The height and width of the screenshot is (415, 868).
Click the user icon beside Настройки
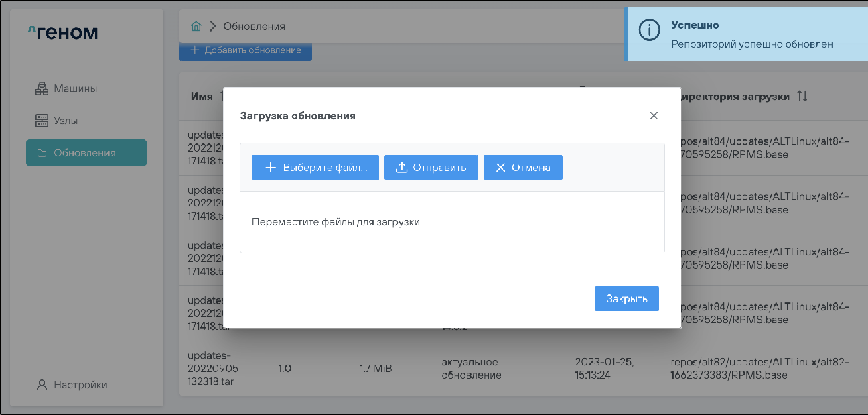tap(42, 385)
